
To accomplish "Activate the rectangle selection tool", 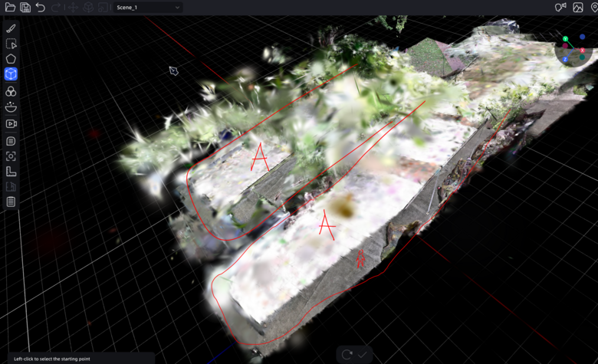I will 11,44.
